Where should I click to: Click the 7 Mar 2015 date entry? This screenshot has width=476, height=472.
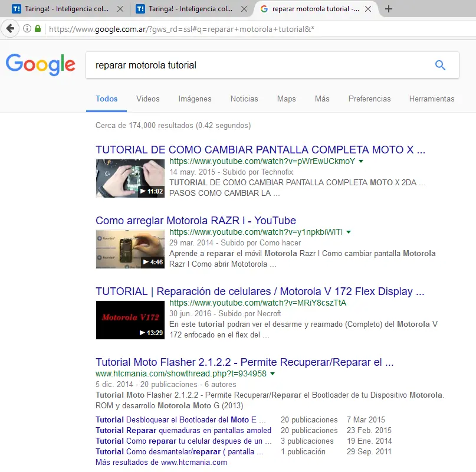point(366,419)
